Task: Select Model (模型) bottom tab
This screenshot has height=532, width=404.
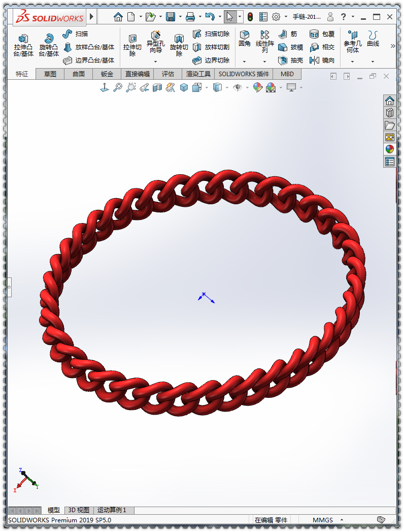Action: (x=54, y=510)
